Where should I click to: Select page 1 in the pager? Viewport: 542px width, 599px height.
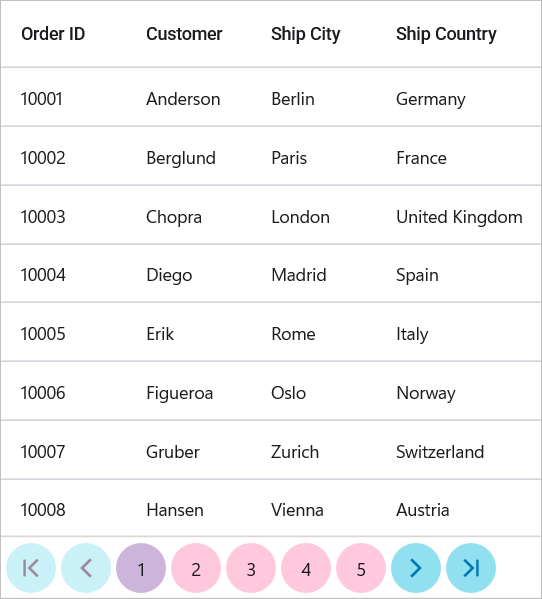(141, 568)
